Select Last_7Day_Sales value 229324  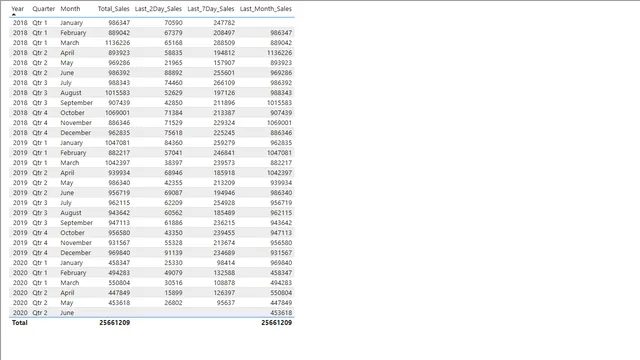pos(224,123)
